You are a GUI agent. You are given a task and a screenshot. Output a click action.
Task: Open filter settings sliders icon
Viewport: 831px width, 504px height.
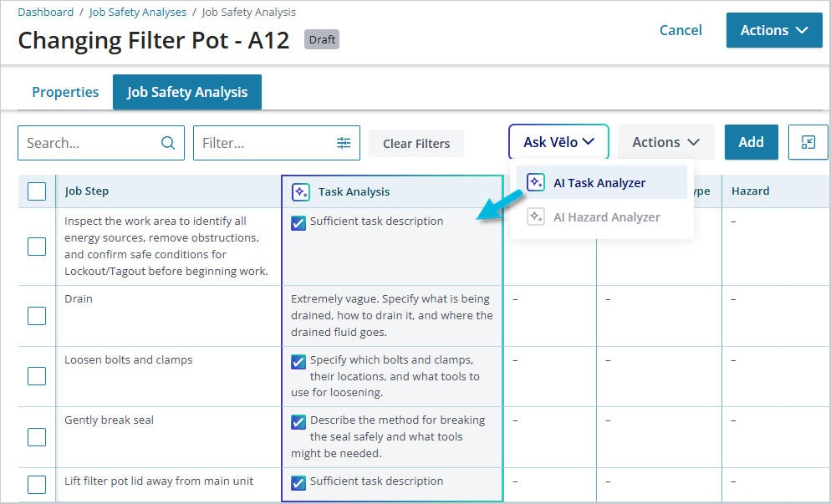click(344, 143)
